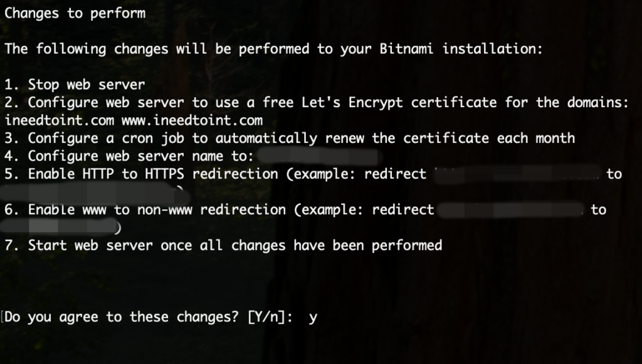The image size is (642, 364).
Task: Select the '1. Stop web server' line
Action: (x=75, y=85)
